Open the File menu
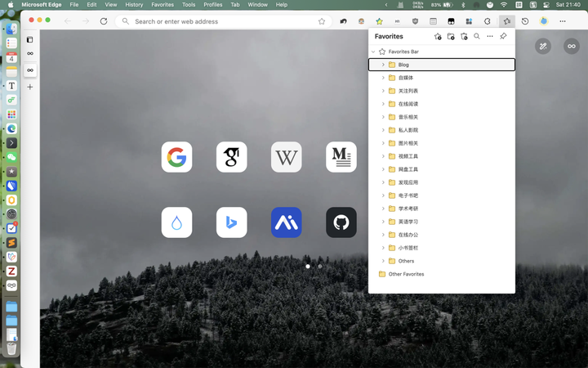This screenshot has height=368, width=588. click(x=73, y=5)
